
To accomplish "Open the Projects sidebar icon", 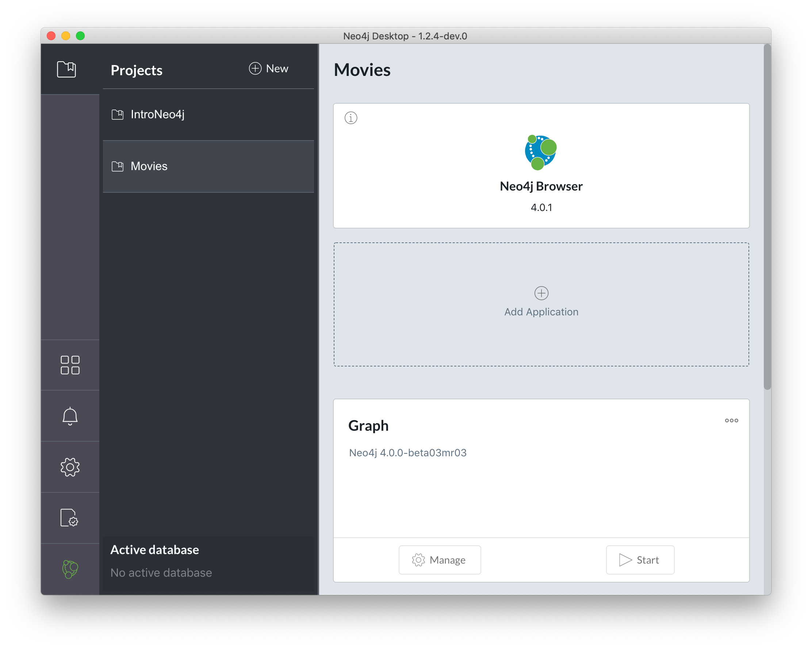I will pyautogui.click(x=67, y=69).
